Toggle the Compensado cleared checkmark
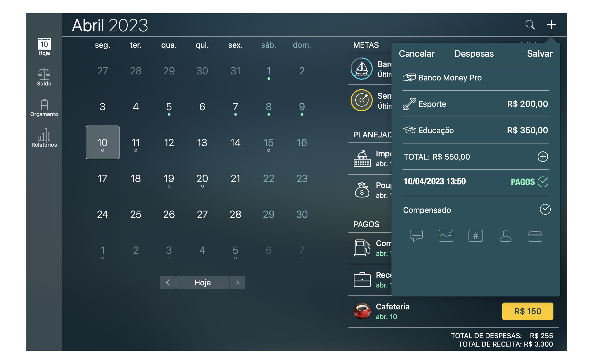This screenshot has height=364, width=593. coord(545,209)
